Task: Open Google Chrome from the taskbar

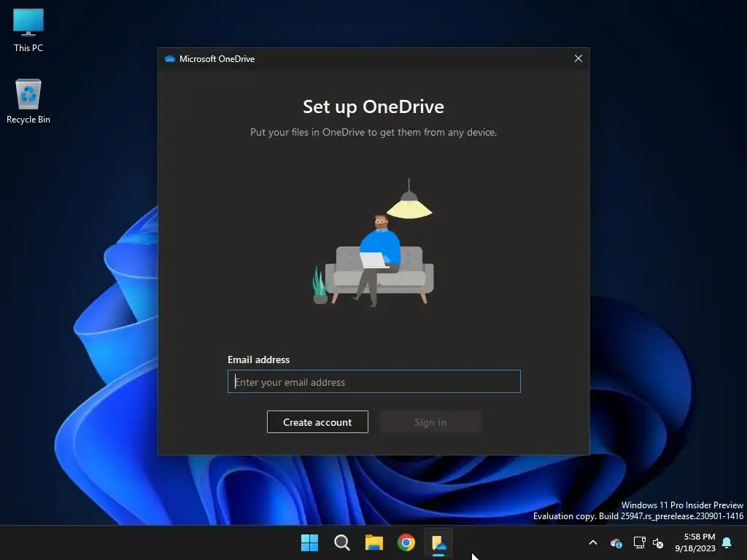Action: 406,542
